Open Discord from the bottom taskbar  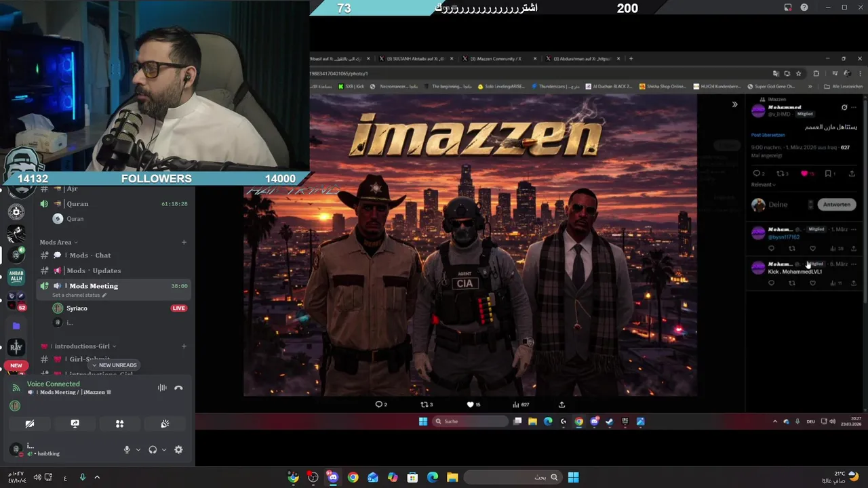[332, 477]
